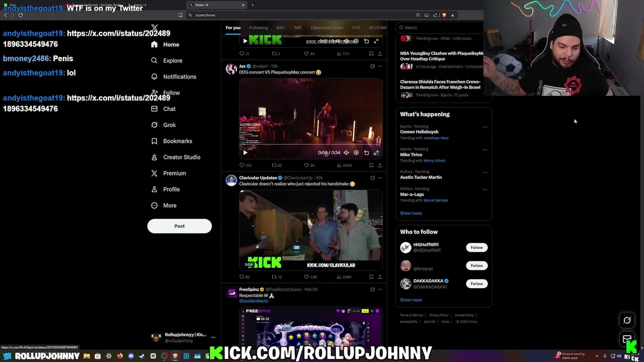644x362 pixels.
Task: Open the floating messages envelope button
Action: [627, 339]
